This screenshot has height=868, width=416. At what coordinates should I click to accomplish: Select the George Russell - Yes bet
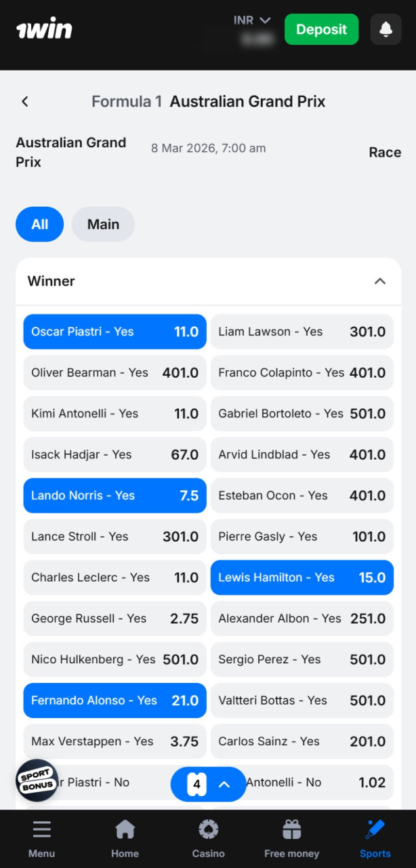click(114, 618)
